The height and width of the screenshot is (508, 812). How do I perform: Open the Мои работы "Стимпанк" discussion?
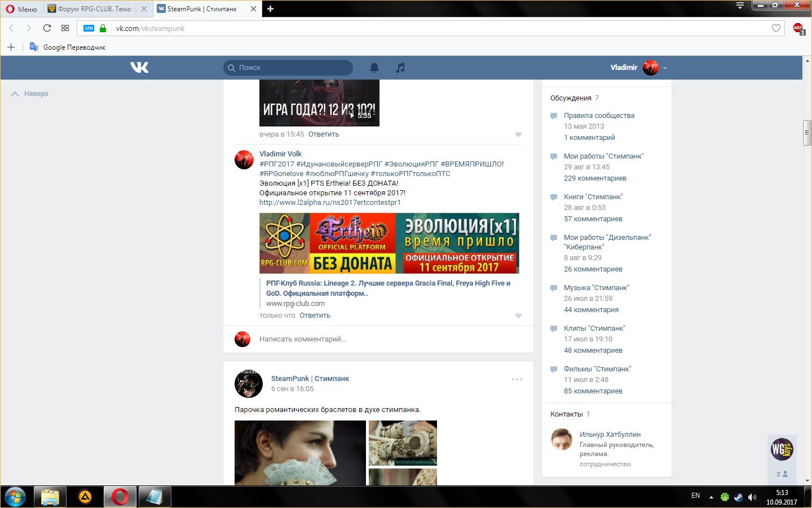[603, 156]
